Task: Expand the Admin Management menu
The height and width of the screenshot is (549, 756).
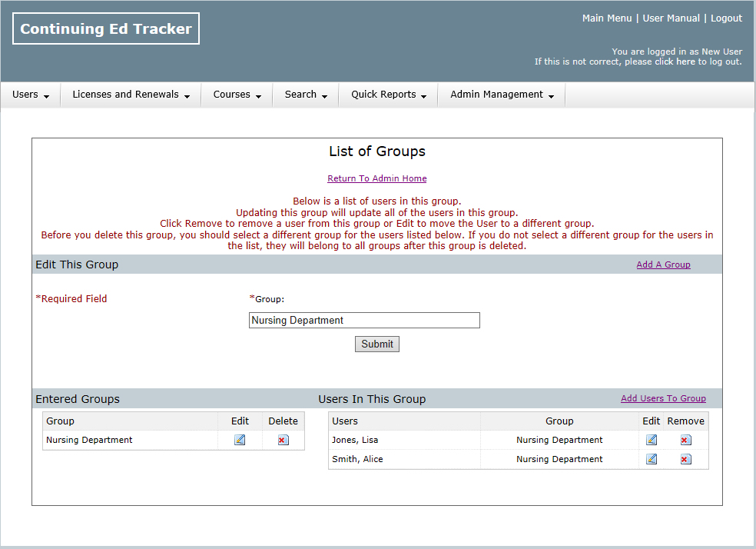Action: click(x=502, y=95)
